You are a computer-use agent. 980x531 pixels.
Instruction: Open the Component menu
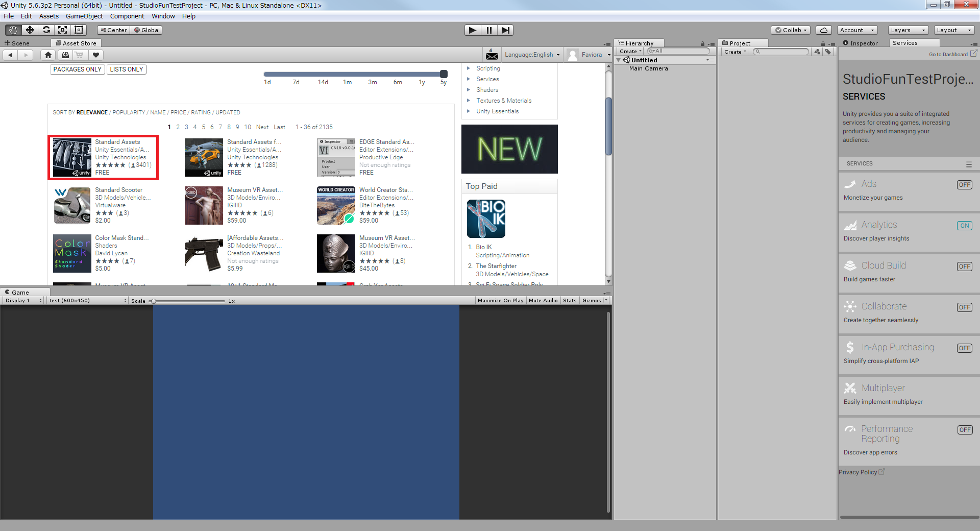[x=127, y=16]
